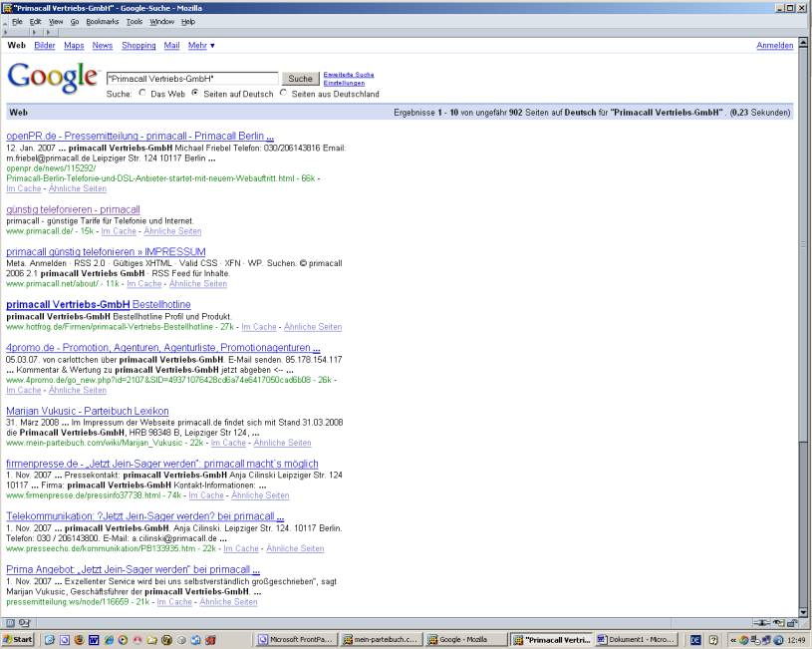Screen dimensions: 812x649
Task: Open the View menu
Action: [56, 22]
